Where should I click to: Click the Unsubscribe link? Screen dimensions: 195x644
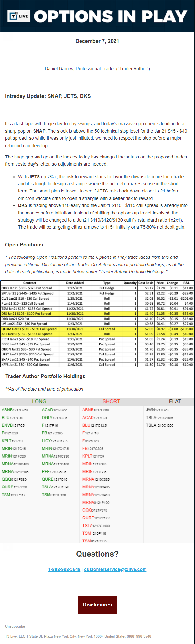tap(15, 626)
